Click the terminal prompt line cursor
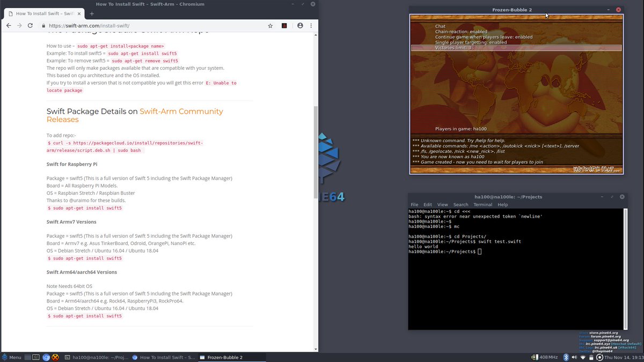644x362 pixels. 480,252
